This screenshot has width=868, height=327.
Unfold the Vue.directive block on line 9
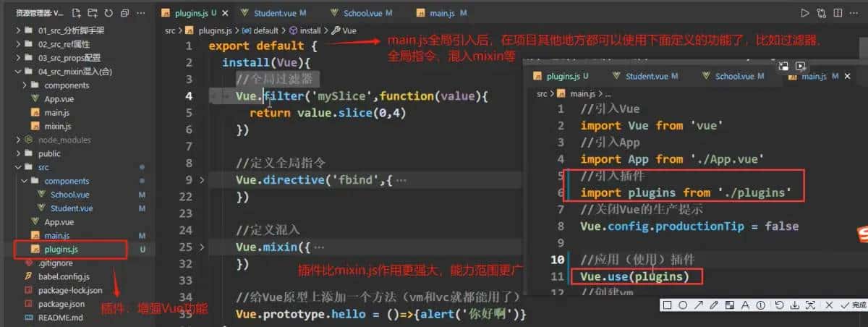(x=202, y=179)
